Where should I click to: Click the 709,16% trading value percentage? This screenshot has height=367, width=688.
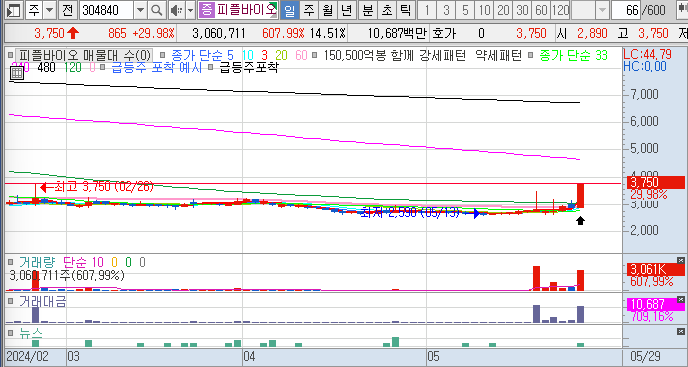(652, 316)
